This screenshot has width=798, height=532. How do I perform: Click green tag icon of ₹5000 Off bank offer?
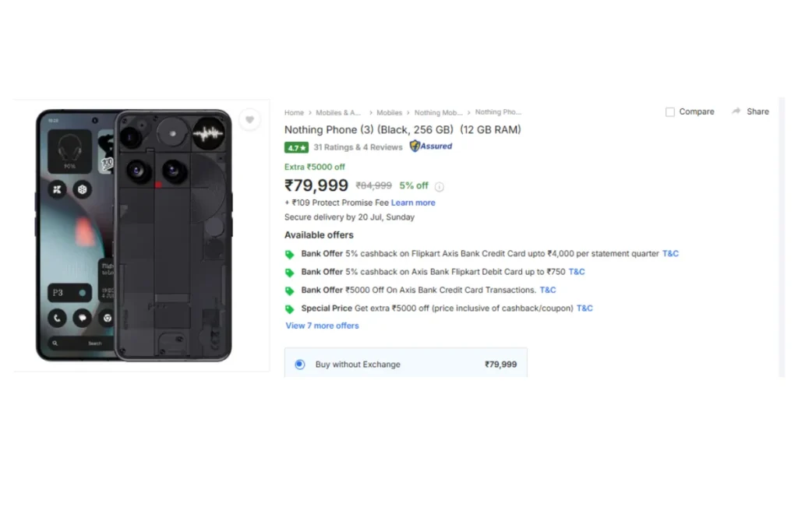coord(290,291)
